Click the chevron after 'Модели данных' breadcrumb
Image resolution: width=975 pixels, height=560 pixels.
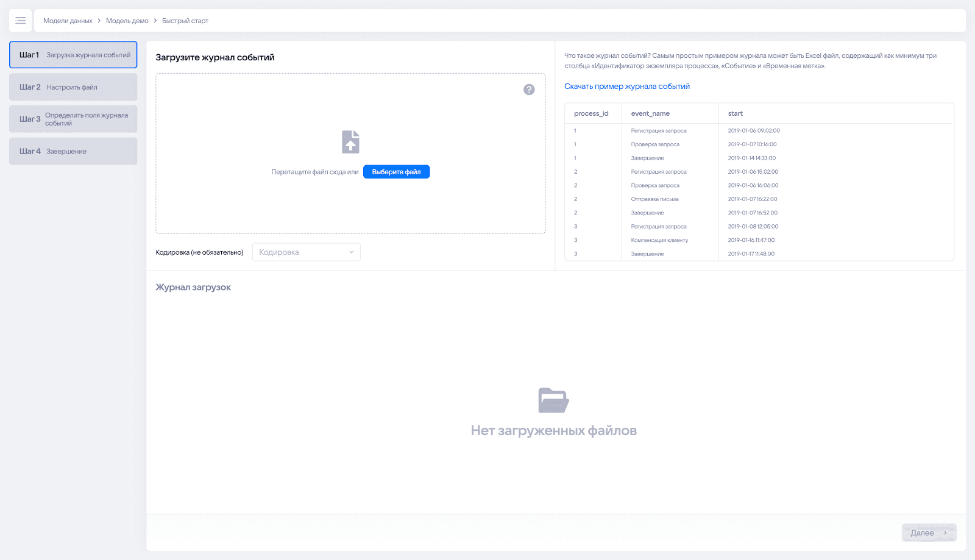[99, 21]
